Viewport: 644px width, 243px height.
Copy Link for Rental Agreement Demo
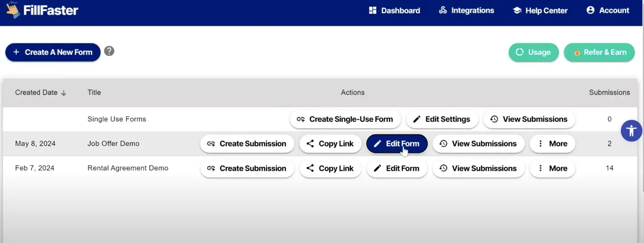click(x=330, y=168)
